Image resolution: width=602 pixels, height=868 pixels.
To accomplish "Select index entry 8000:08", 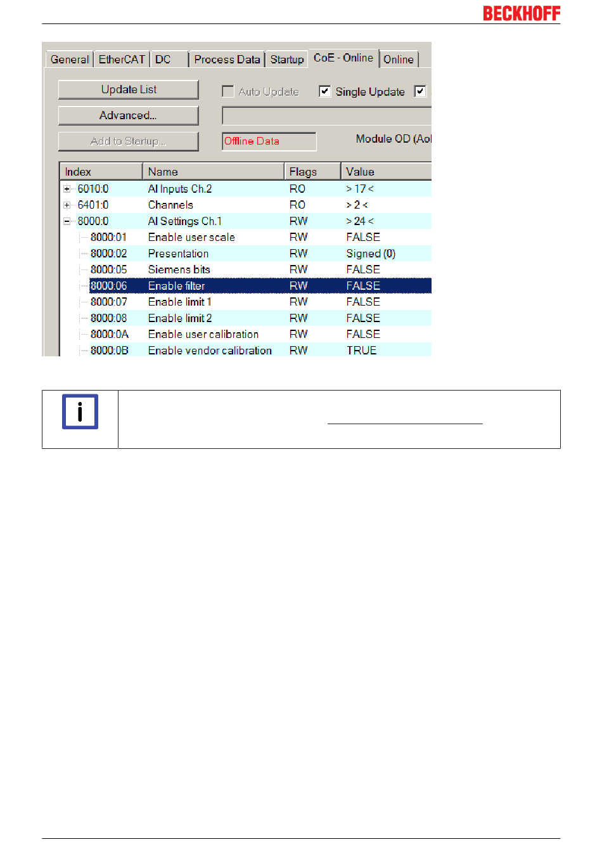I will click(108, 318).
